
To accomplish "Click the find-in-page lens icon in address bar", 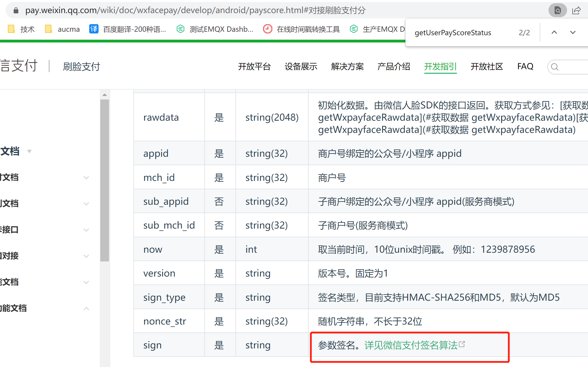I will (x=557, y=10).
